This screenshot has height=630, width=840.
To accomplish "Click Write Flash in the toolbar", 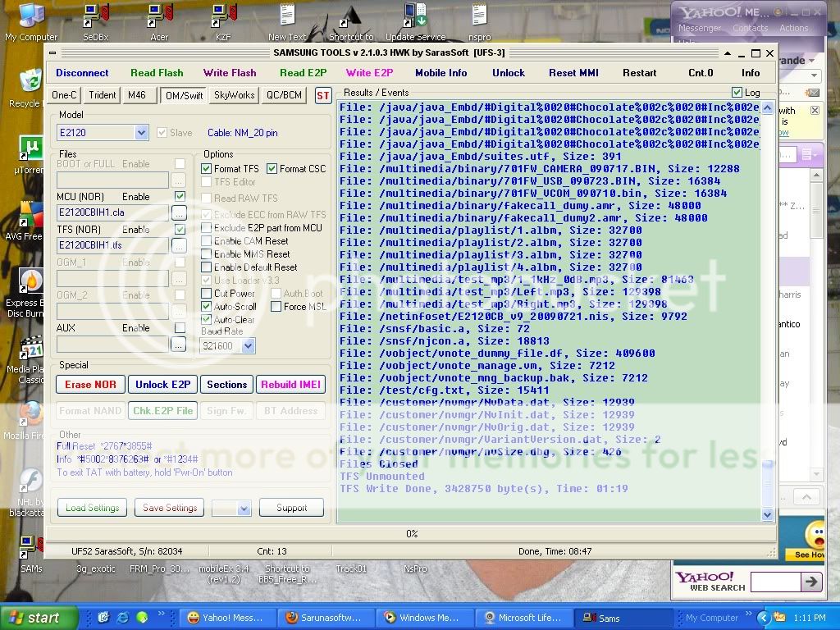I will click(x=230, y=73).
